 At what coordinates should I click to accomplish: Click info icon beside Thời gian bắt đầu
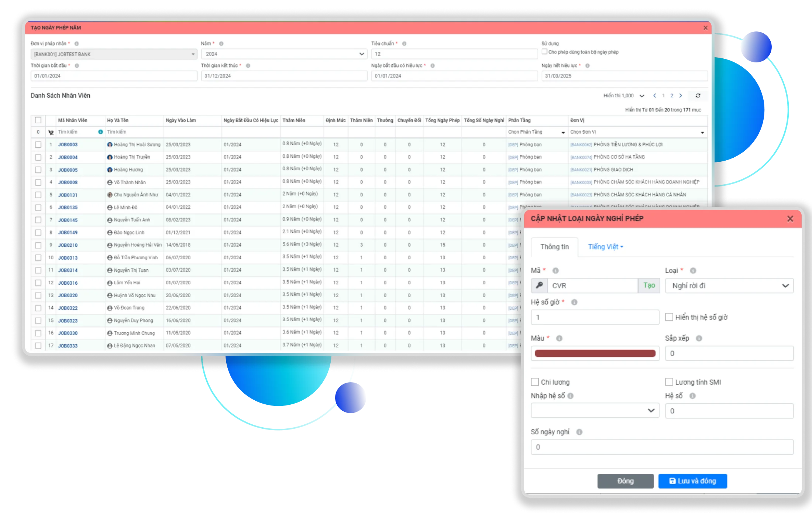point(77,66)
